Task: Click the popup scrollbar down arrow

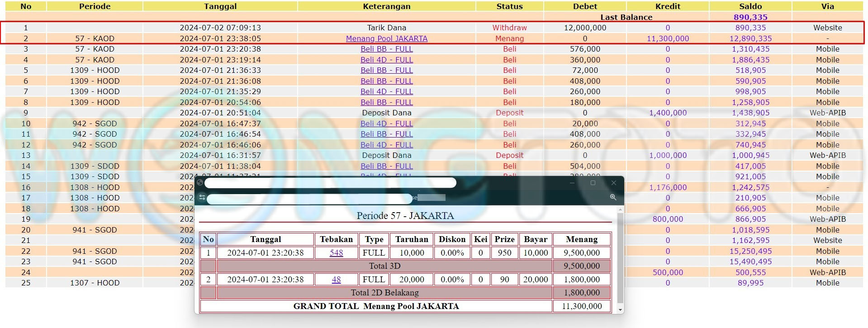Action: coord(620,310)
